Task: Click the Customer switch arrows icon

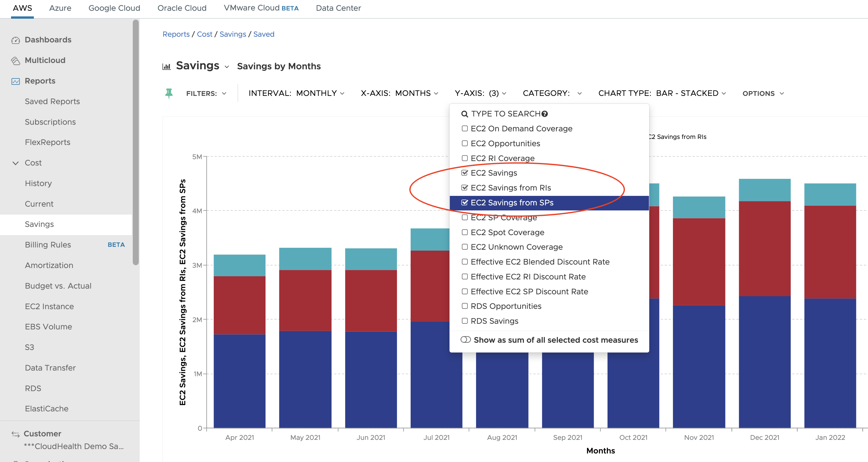Action: click(15, 434)
